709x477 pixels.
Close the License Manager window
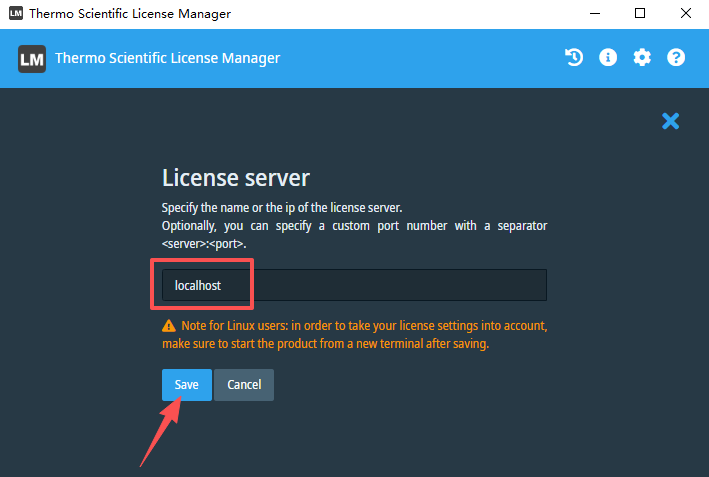685,13
